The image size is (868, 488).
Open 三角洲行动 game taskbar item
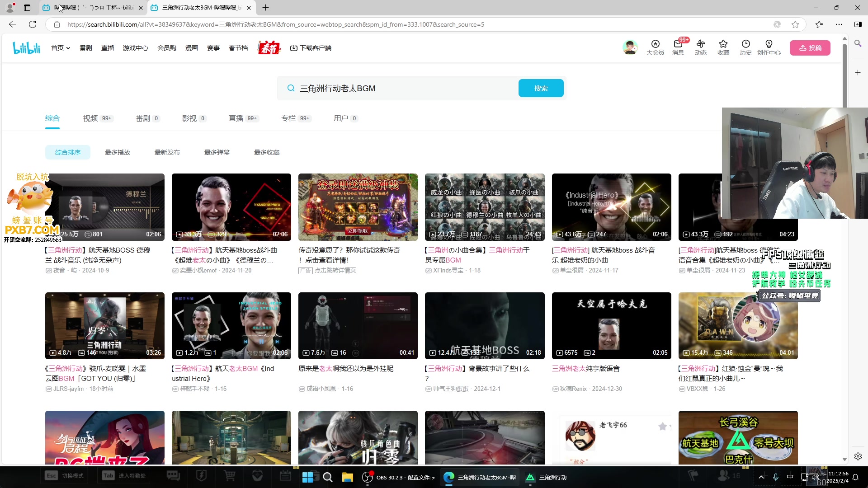[x=546, y=477]
